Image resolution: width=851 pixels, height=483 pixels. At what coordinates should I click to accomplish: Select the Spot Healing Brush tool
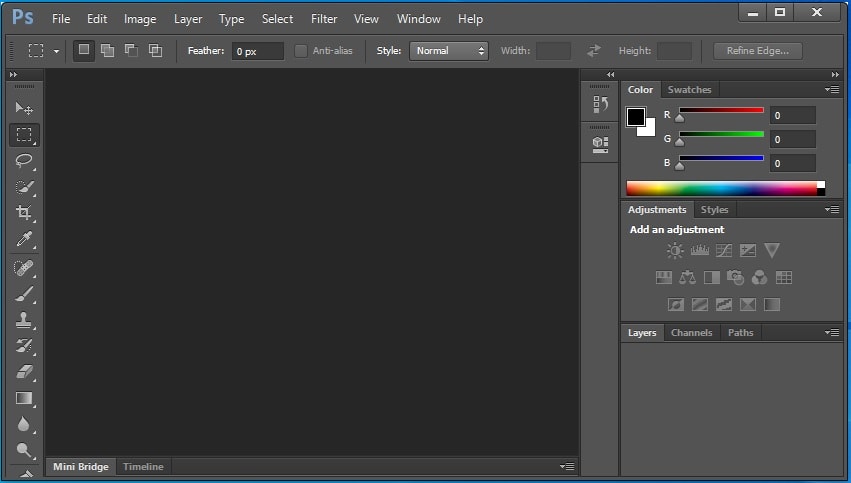point(24,268)
